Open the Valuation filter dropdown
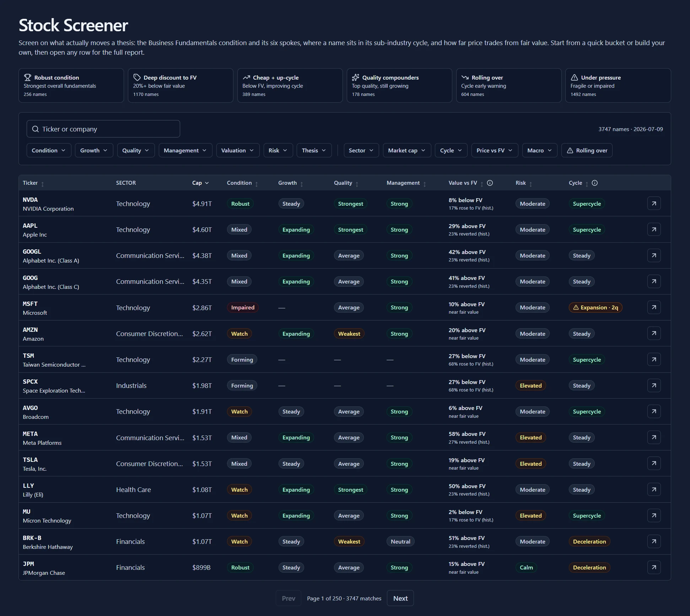The width and height of the screenshot is (690, 616). pos(238,150)
